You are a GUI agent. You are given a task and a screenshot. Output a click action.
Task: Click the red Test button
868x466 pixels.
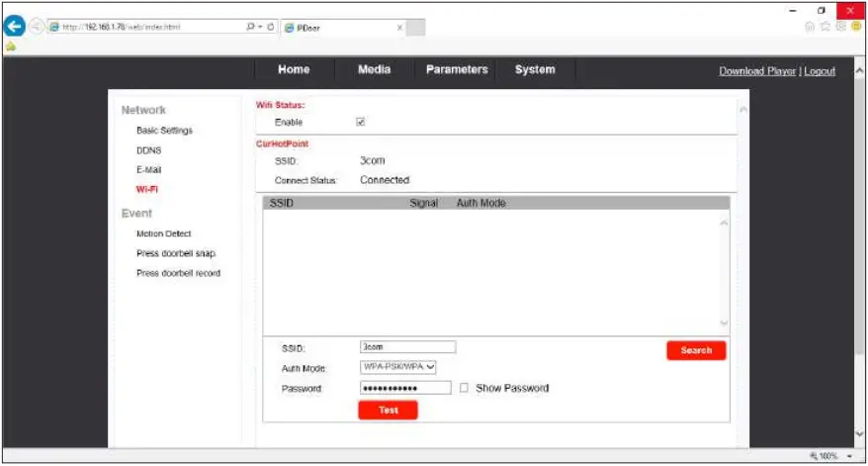(389, 410)
